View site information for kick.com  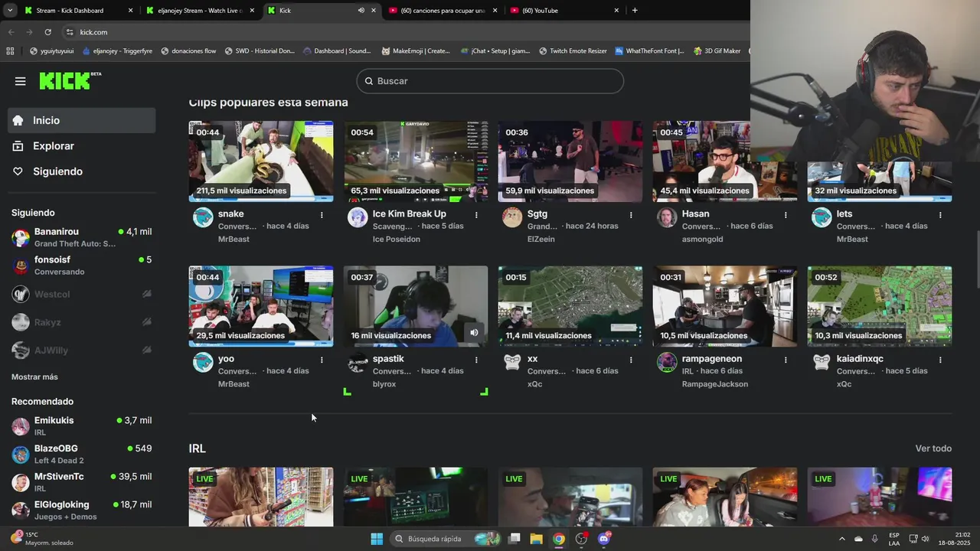click(70, 32)
